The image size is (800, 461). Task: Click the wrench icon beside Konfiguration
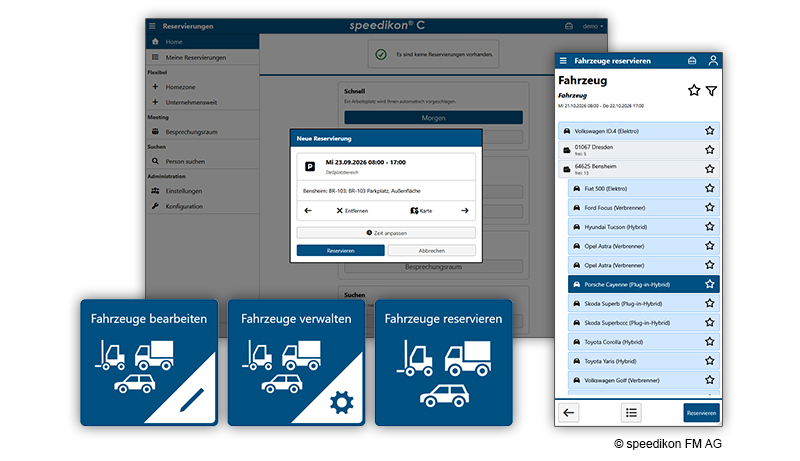155,206
